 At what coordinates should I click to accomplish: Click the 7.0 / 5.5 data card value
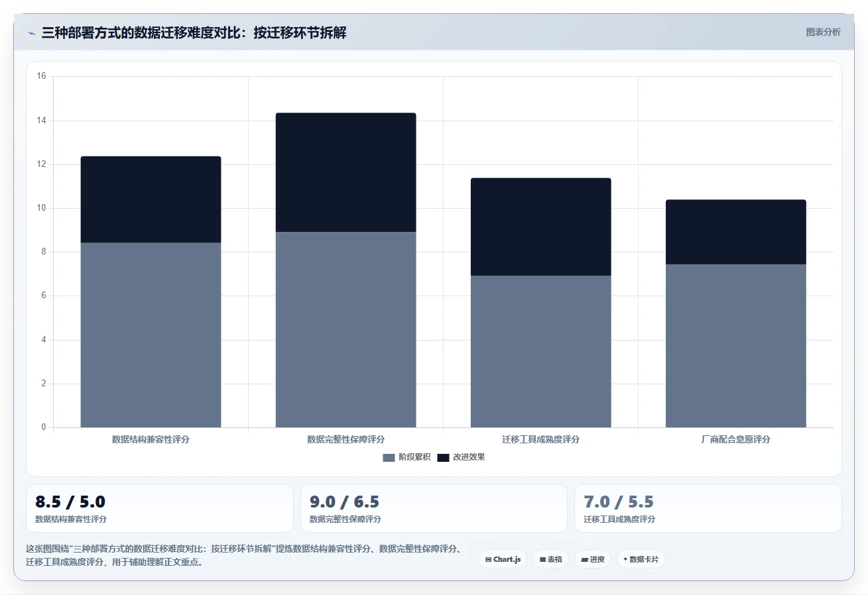[x=619, y=502]
